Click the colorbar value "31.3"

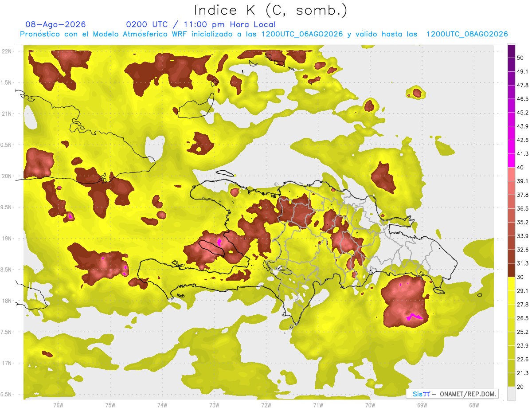[522, 263]
